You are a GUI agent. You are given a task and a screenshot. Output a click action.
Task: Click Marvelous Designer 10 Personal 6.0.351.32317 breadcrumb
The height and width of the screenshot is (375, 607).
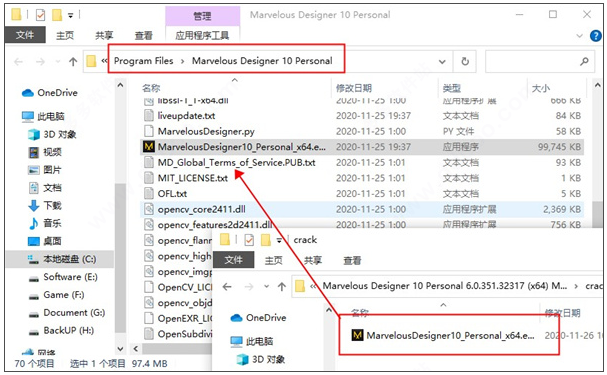click(x=445, y=286)
